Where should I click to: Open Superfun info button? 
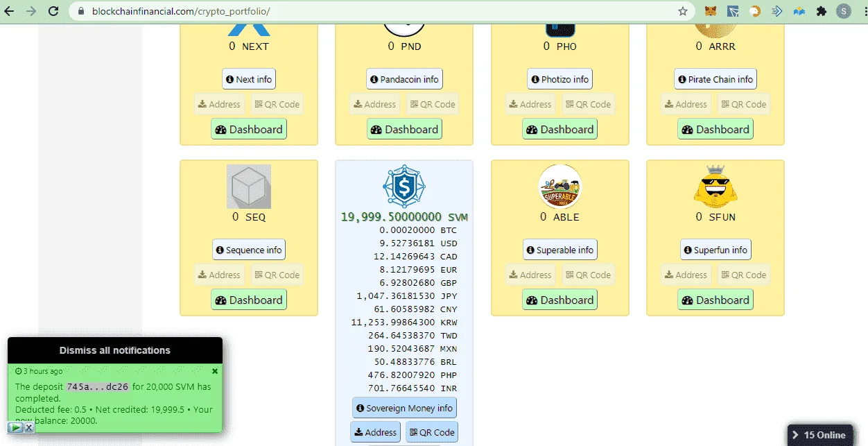pyautogui.click(x=715, y=250)
